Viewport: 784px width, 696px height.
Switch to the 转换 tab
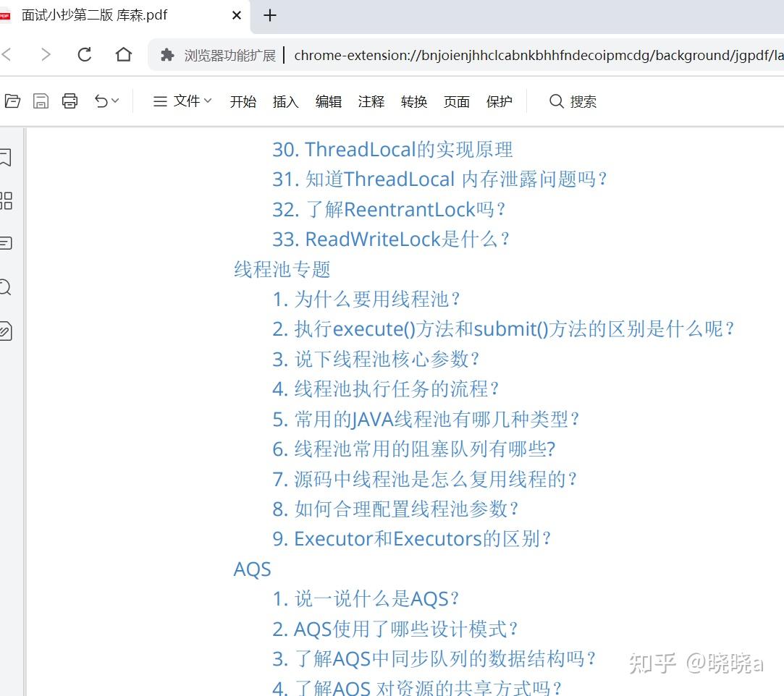(414, 101)
